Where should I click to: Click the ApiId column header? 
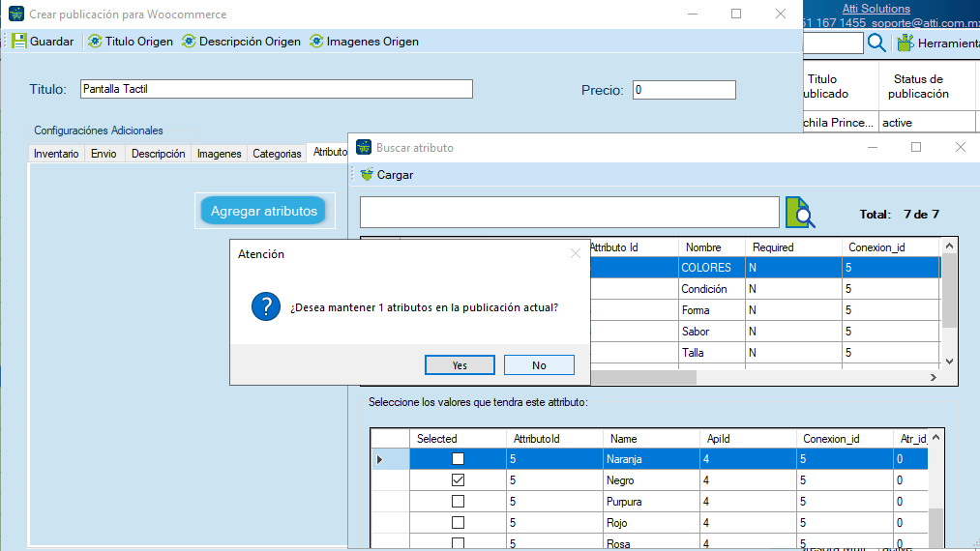tap(748, 439)
